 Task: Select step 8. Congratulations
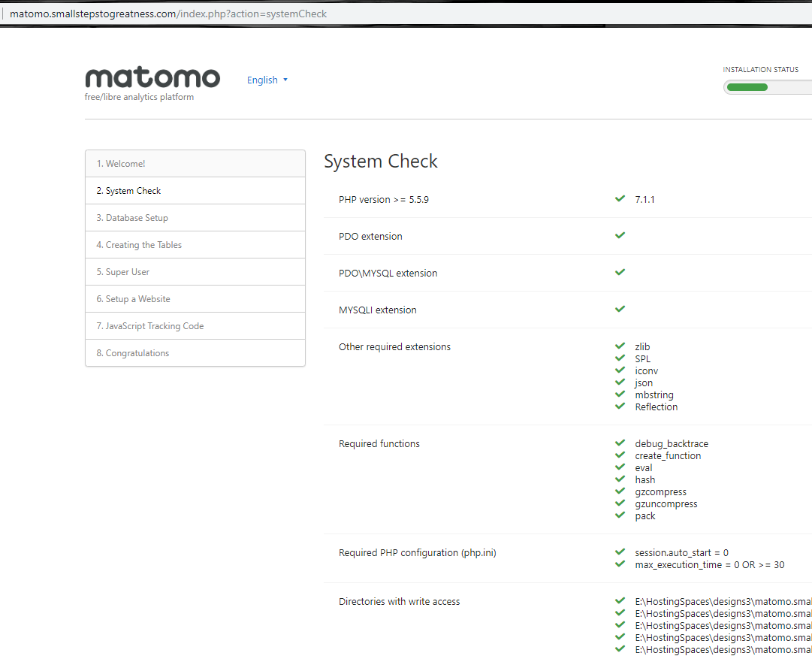click(x=195, y=353)
